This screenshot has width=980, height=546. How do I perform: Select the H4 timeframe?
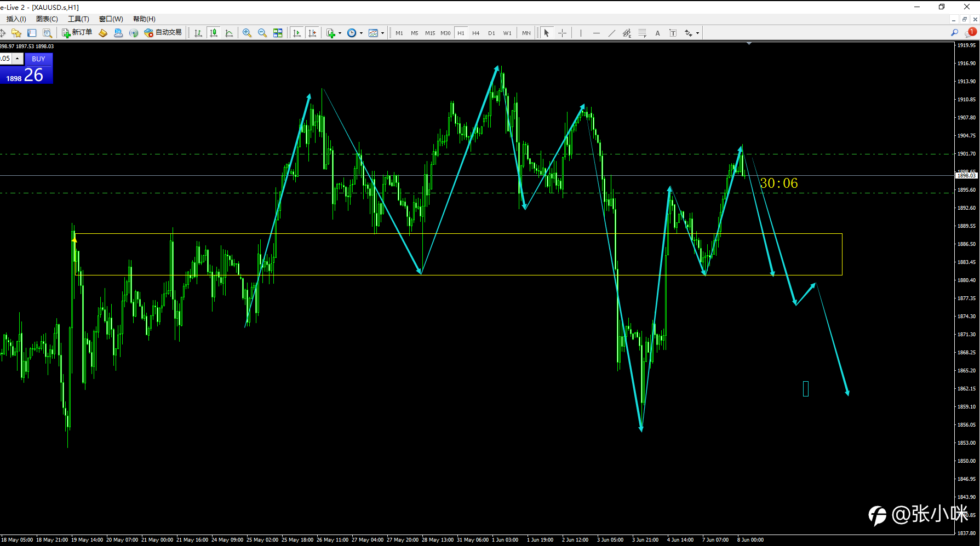476,33
